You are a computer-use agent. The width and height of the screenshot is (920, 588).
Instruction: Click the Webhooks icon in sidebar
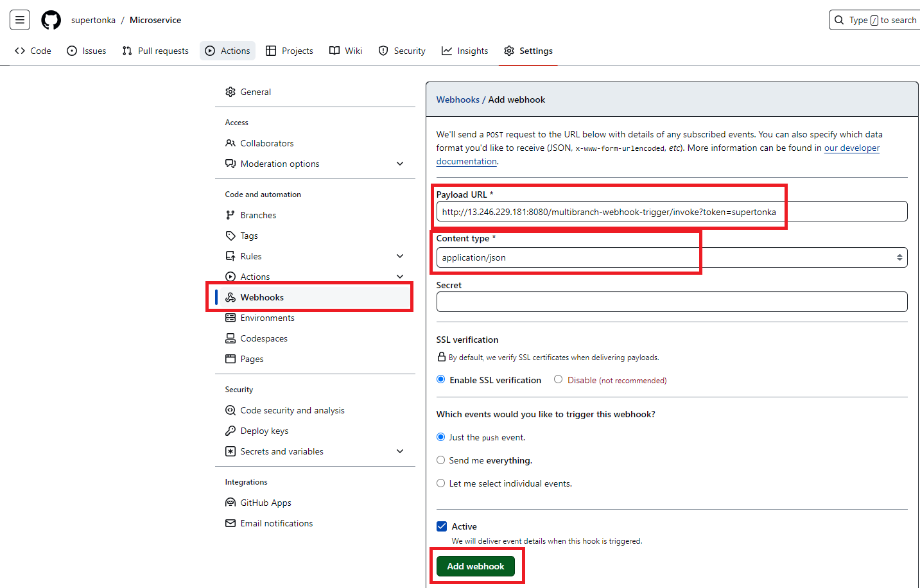[230, 297]
